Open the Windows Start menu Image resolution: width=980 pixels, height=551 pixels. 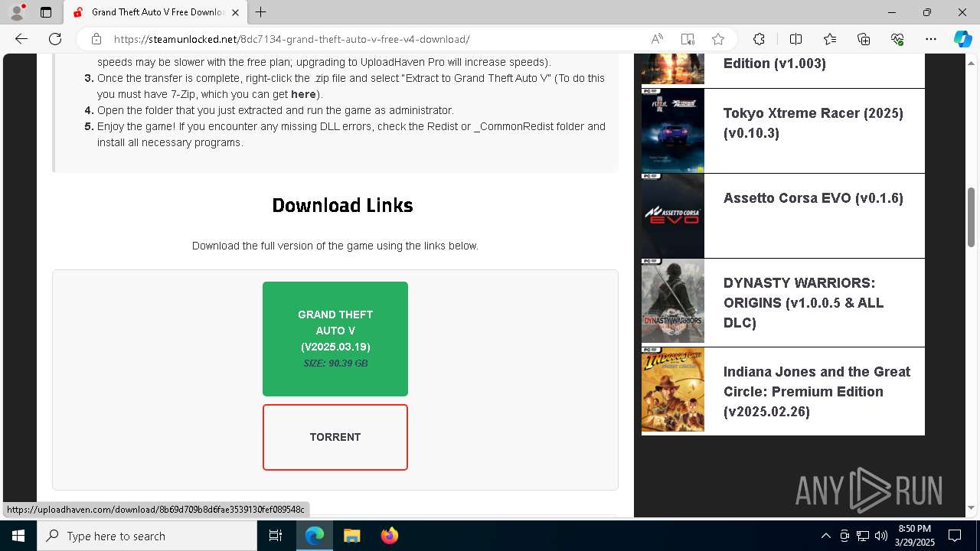tap(18, 536)
